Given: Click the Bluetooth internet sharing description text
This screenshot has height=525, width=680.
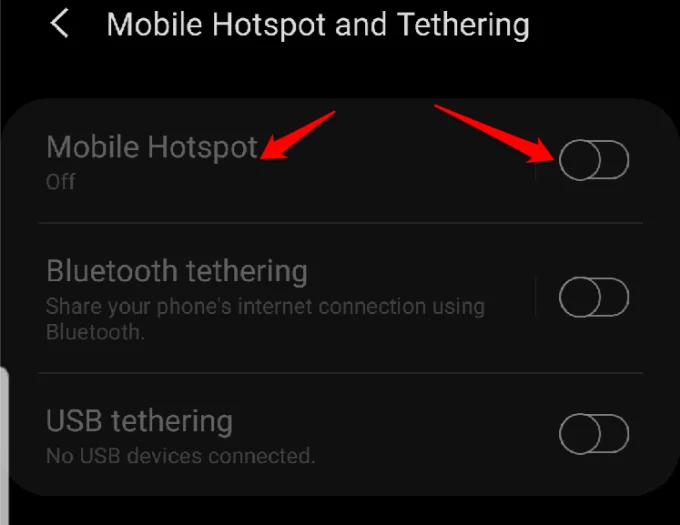Looking at the screenshot, I should pos(265,320).
